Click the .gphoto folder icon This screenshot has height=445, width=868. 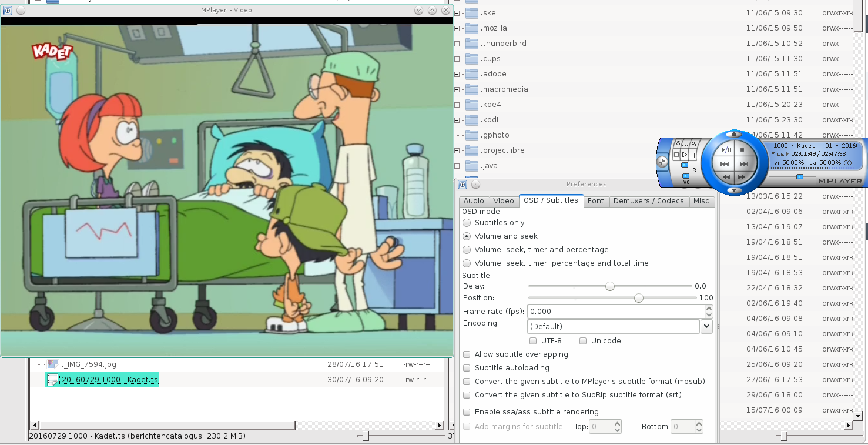coord(472,135)
